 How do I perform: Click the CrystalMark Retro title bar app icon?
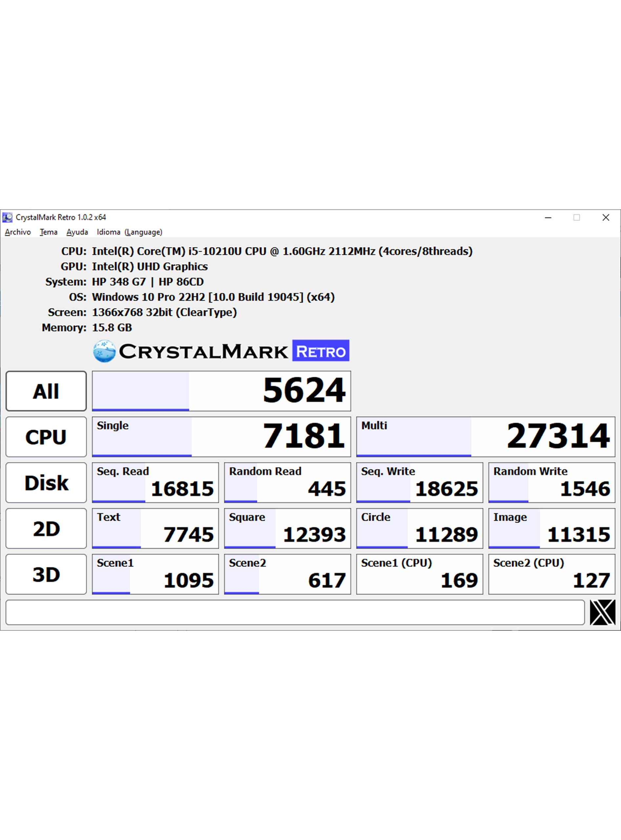pyautogui.click(x=7, y=218)
